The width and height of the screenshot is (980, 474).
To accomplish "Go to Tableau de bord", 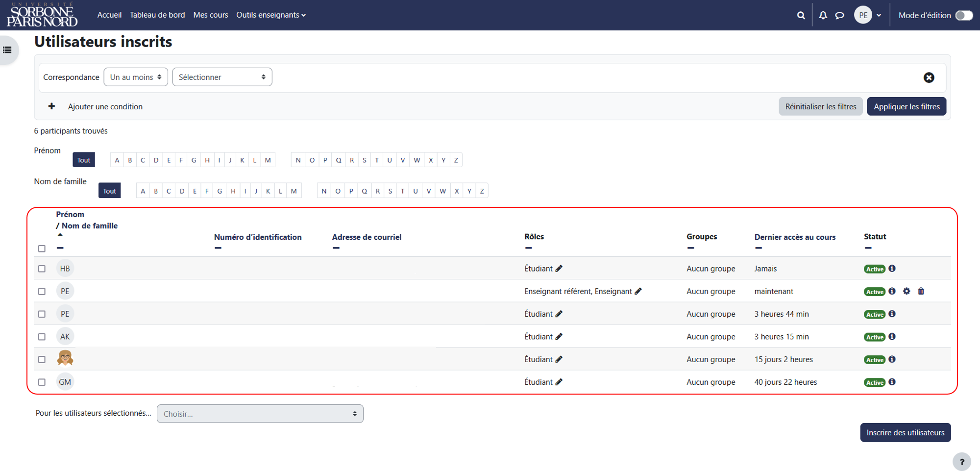I will coord(157,15).
